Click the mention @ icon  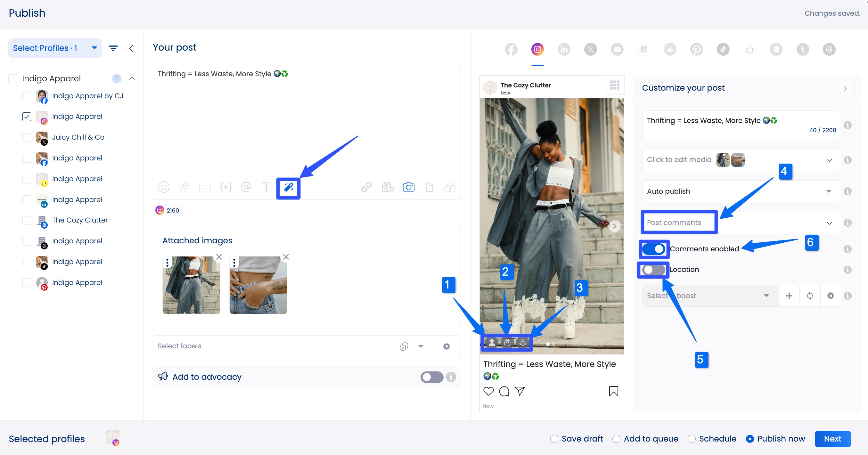pos(246,187)
